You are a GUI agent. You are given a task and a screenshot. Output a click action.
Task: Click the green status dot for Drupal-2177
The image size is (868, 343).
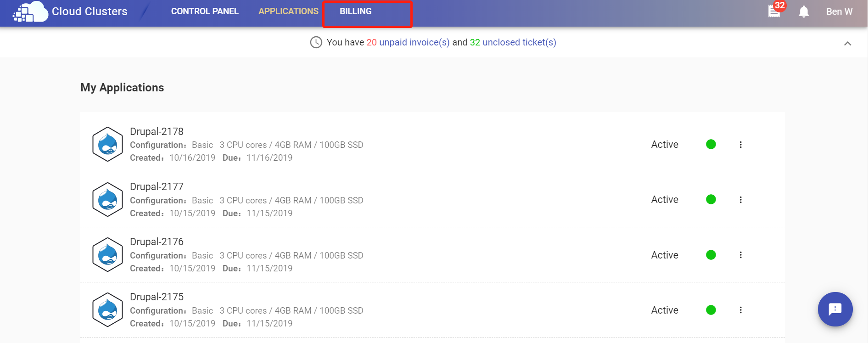711,199
